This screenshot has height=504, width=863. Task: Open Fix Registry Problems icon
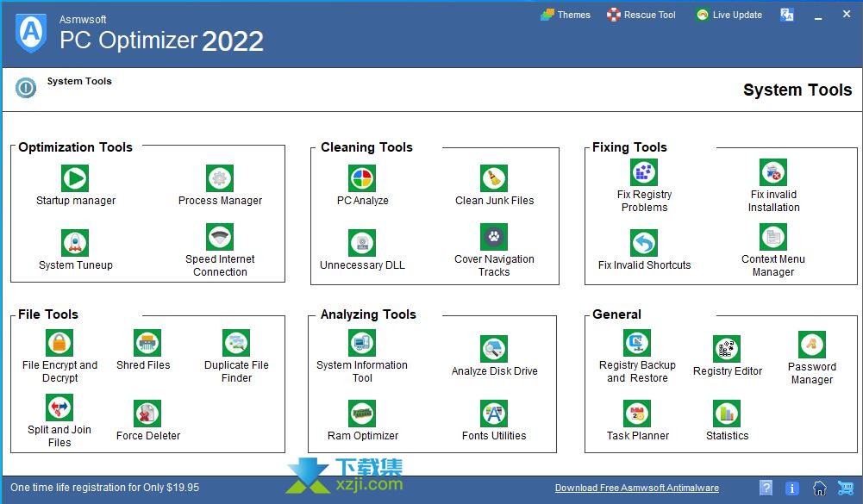(644, 172)
